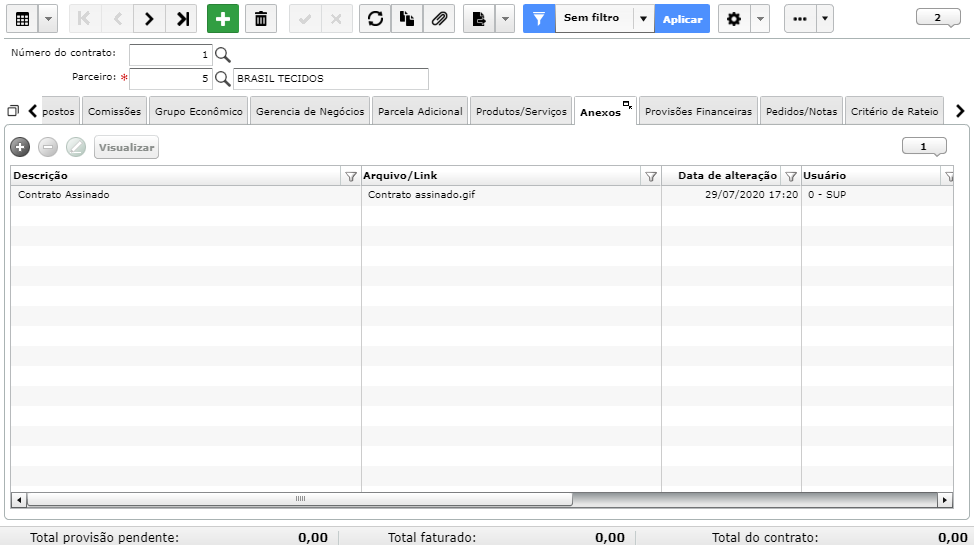Image resolution: width=974 pixels, height=545 pixels.
Task: Switch to grid view mode icon
Action: coord(22,19)
